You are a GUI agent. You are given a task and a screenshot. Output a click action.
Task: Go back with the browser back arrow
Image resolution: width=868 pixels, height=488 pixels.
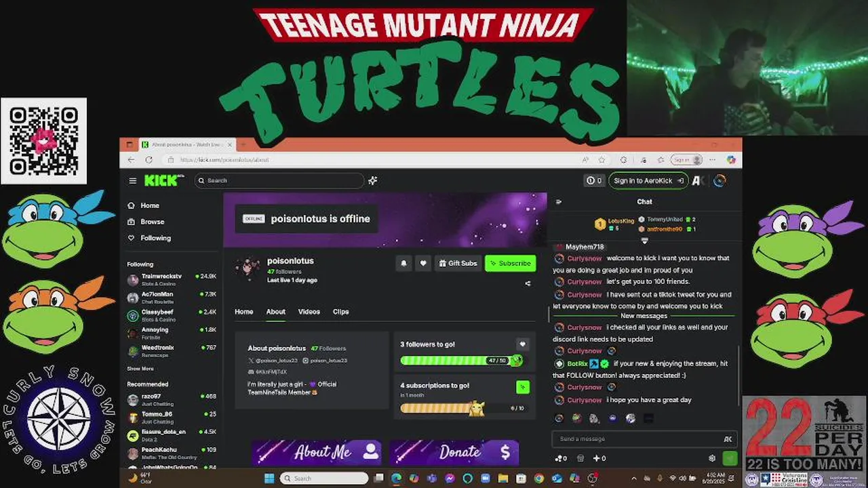point(132,160)
